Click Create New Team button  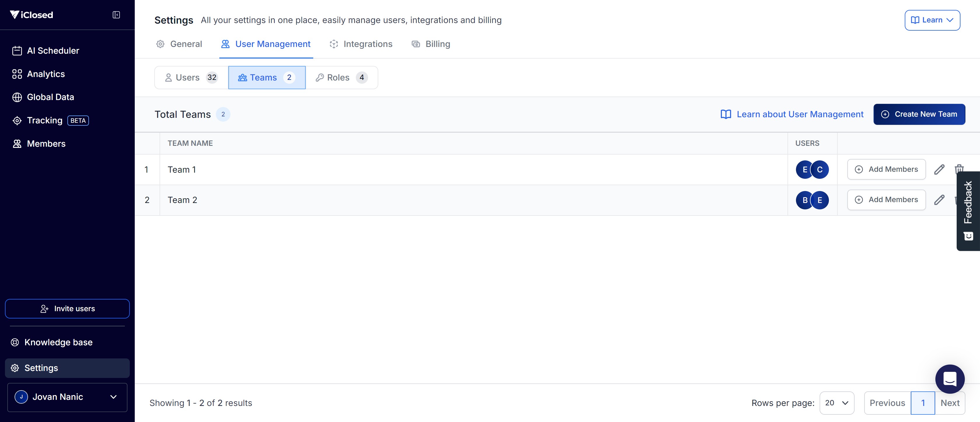click(x=919, y=114)
